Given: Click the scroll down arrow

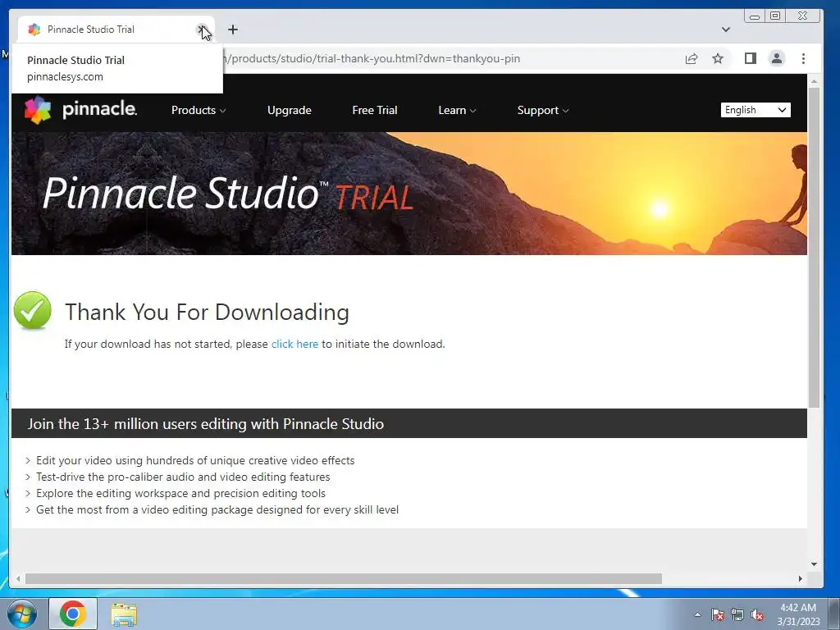Looking at the screenshot, I should (814, 564).
